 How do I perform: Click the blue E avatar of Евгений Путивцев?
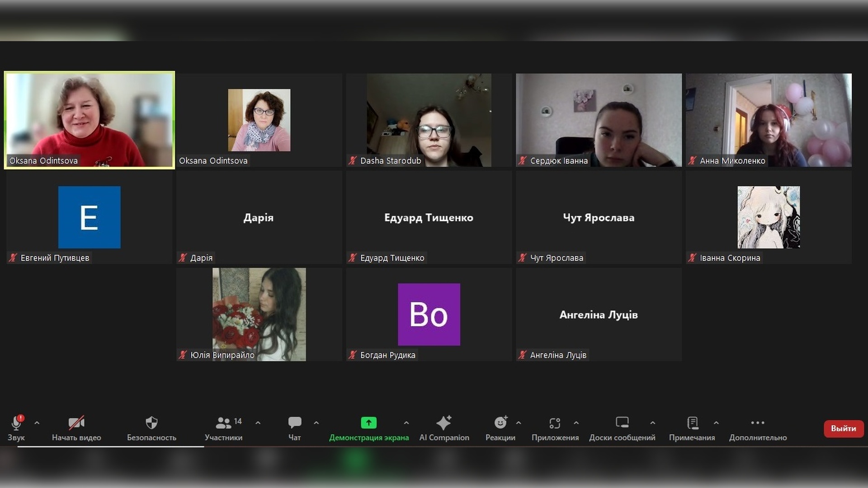[x=90, y=217]
